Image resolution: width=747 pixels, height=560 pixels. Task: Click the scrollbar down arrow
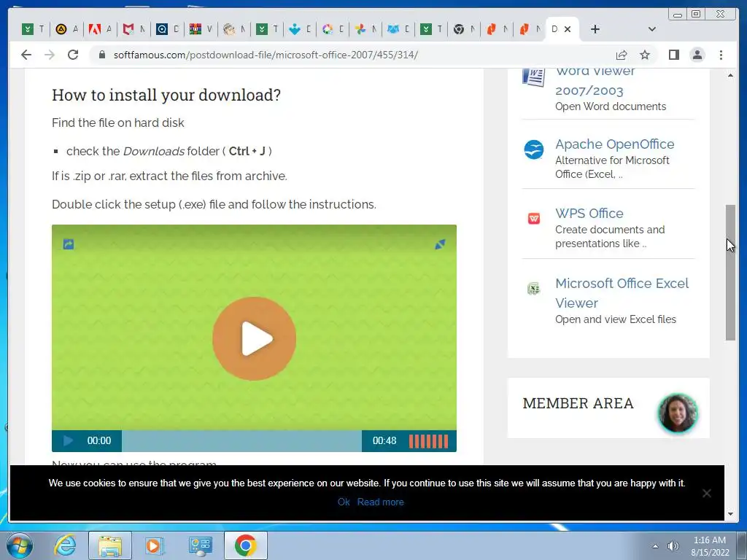(730, 514)
